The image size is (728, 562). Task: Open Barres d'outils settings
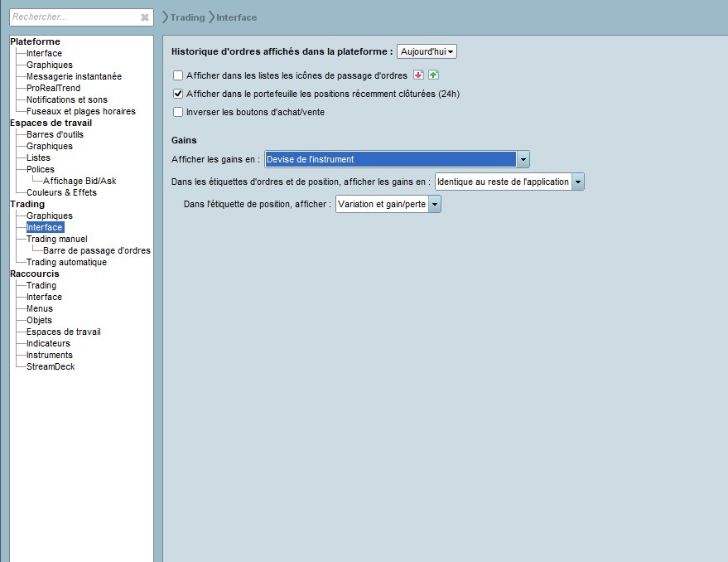pos(55,134)
